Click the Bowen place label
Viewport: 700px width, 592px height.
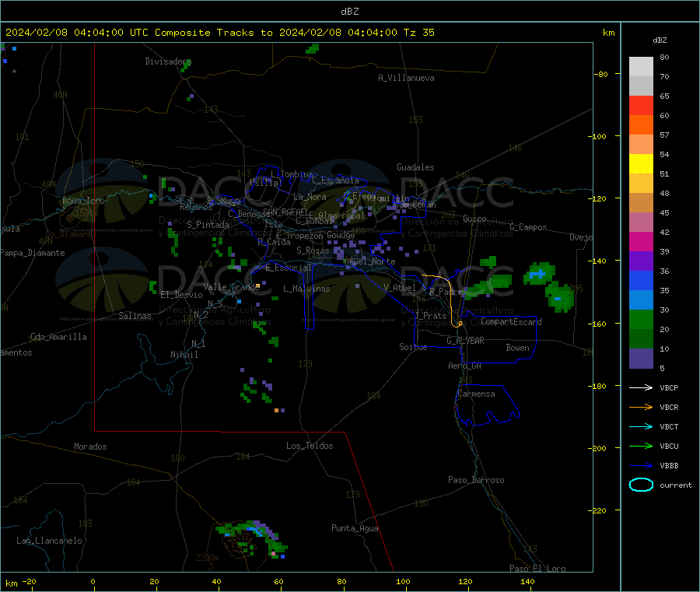tap(517, 348)
